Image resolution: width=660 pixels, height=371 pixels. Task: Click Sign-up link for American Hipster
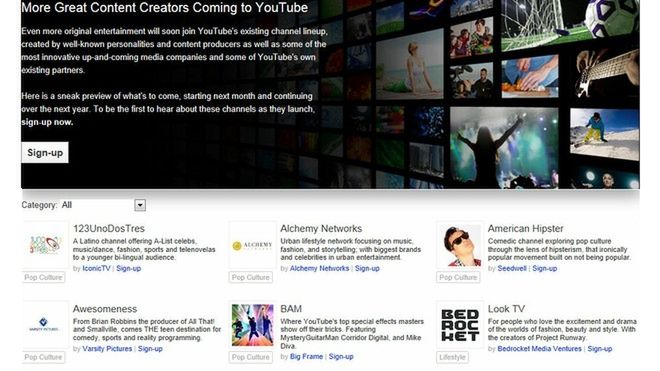coord(545,268)
